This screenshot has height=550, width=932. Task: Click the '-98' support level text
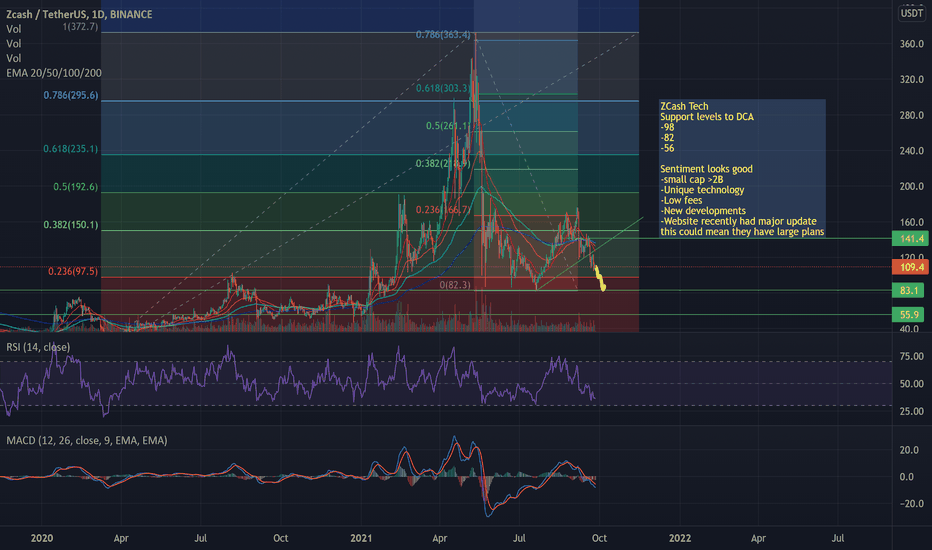pos(667,127)
